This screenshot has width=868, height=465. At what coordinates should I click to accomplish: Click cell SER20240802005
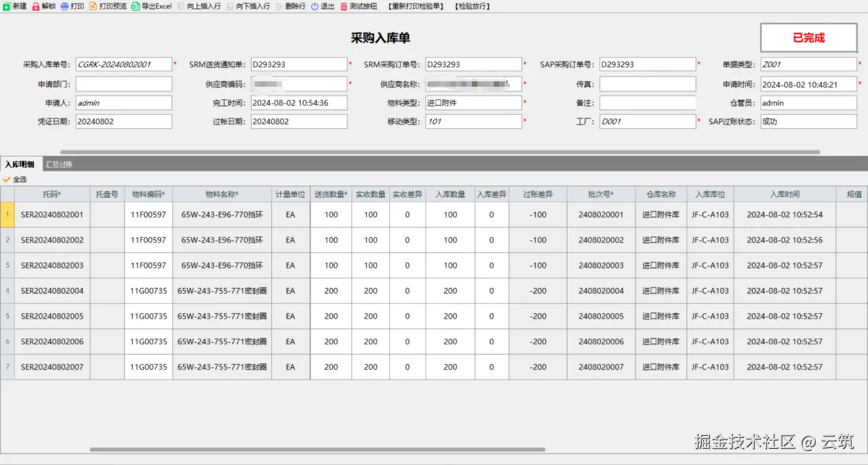tap(52, 317)
